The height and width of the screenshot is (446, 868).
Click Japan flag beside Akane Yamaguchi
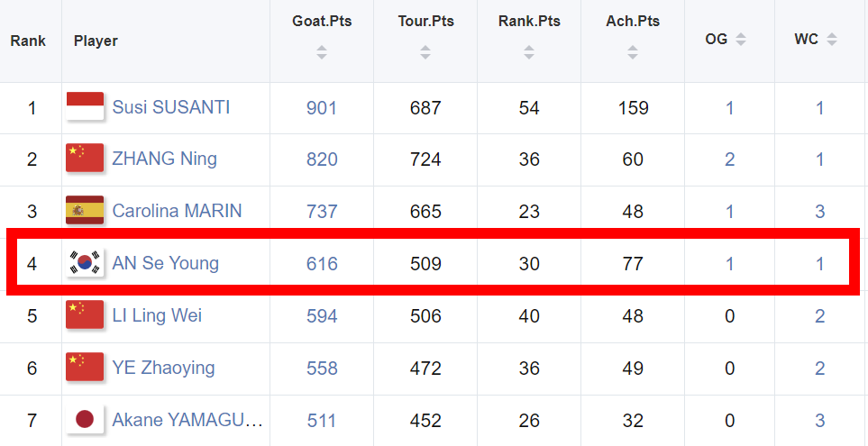85,420
